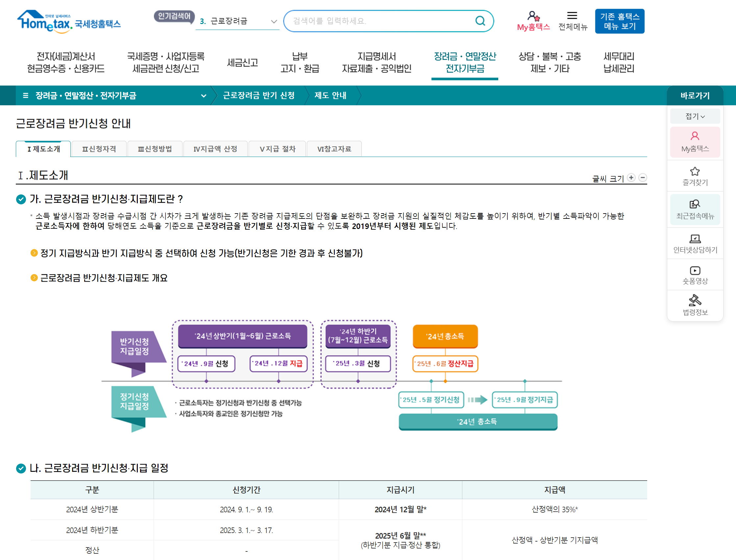The width and height of the screenshot is (736, 560).
Task: Click the search magnifier icon
Action: 480,21
